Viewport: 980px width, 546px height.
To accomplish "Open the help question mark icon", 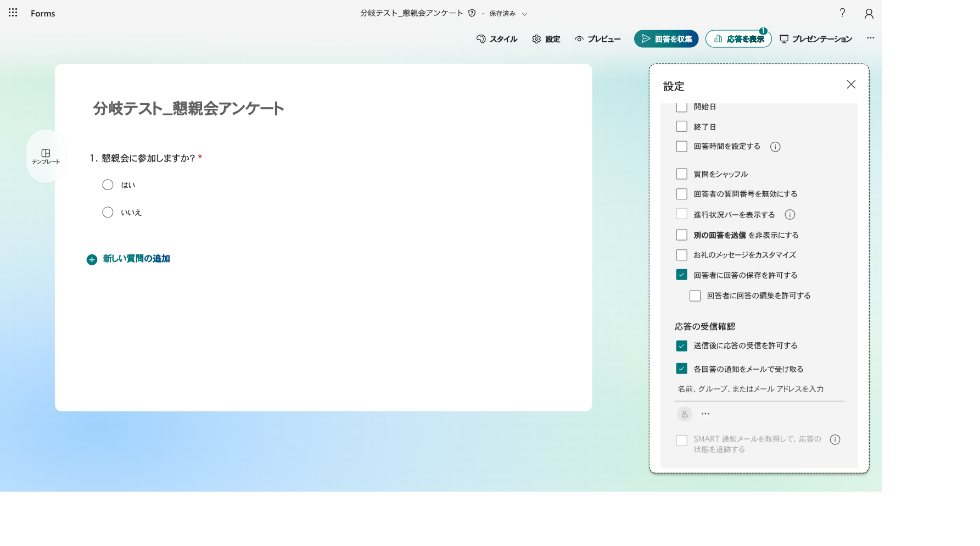I will [842, 13].
